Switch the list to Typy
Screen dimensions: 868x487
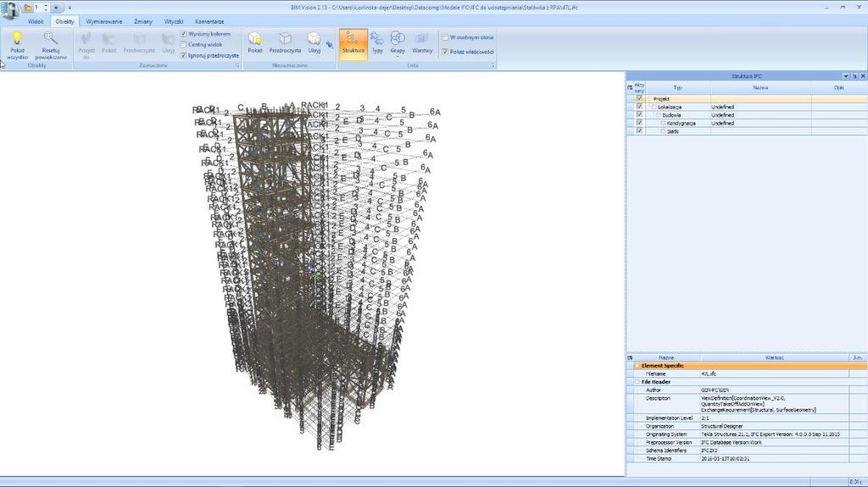click(x=377, y=42)
